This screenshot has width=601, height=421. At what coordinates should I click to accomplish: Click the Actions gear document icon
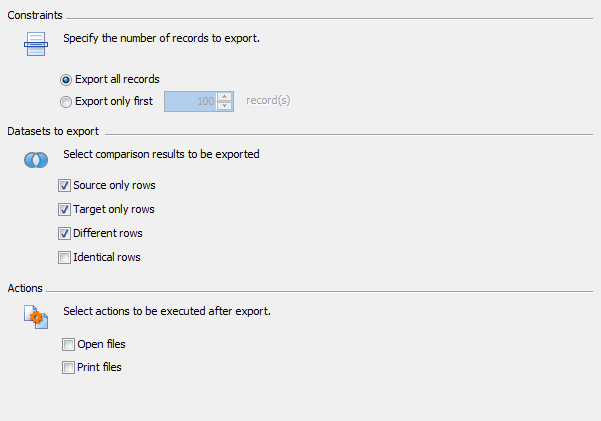(36, 317)
